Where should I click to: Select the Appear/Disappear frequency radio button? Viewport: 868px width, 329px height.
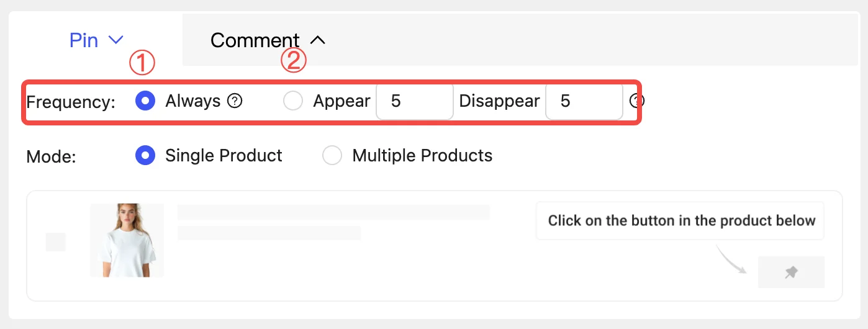tap(293, 101)
